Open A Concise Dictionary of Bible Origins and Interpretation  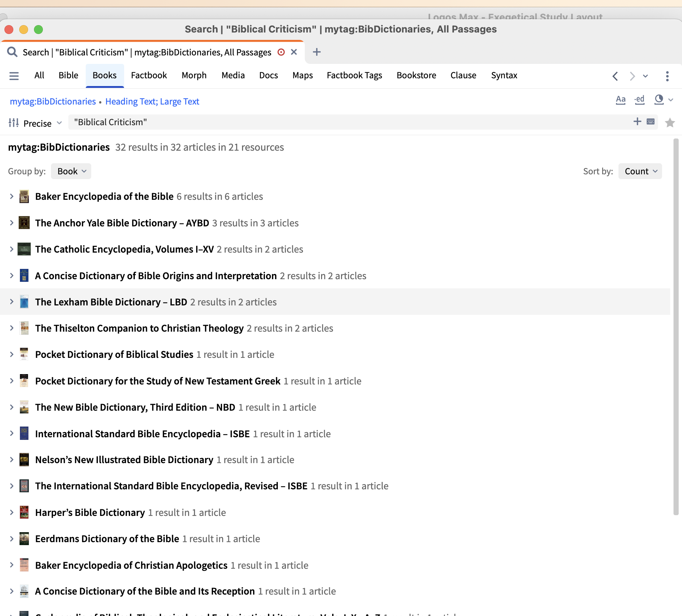[156, 276]
